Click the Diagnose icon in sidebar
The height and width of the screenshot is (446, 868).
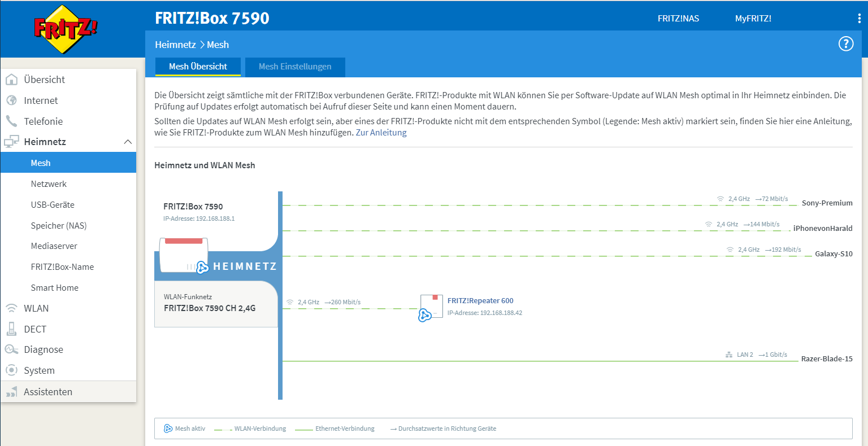(11, 349)
